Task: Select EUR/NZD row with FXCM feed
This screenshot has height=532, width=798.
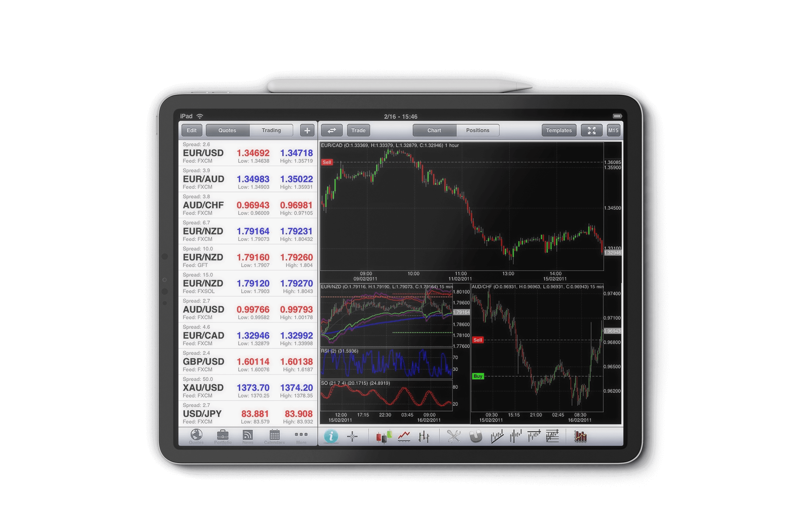Action: click(x=248, y=231)
